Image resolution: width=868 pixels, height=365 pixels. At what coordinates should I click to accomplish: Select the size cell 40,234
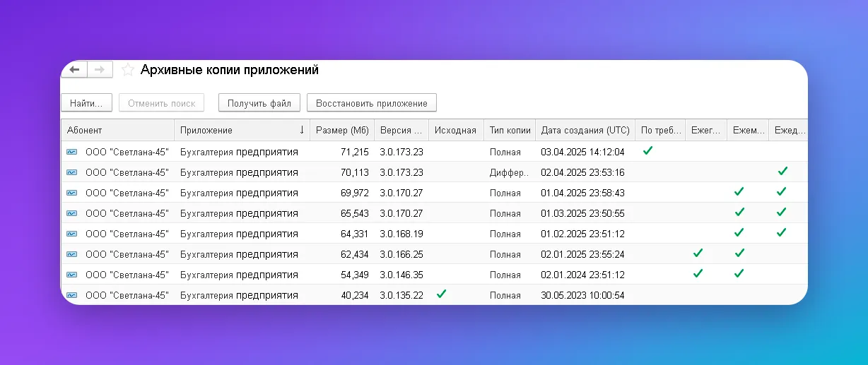pos(355,295)
